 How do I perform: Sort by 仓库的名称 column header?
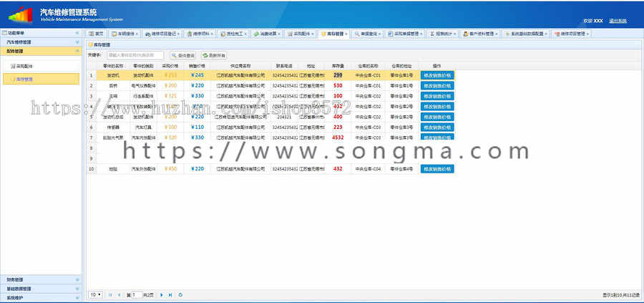pyautogui.click(x=368, y=66)
